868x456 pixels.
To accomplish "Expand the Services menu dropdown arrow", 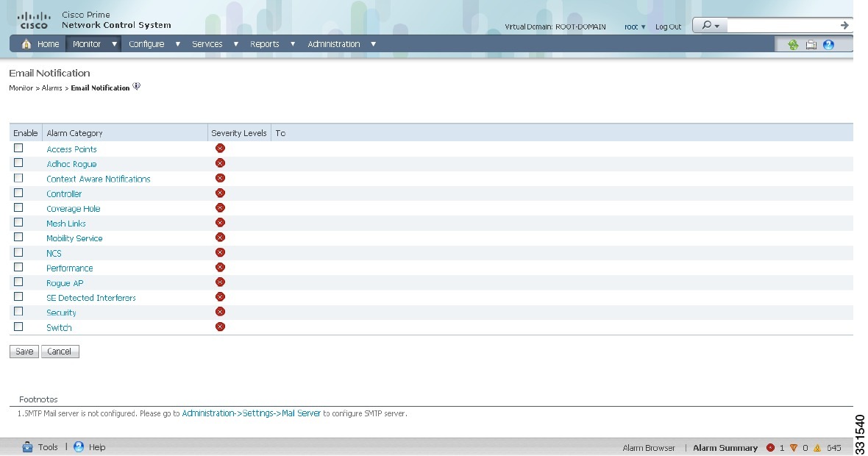I will (x=236, y=44).
